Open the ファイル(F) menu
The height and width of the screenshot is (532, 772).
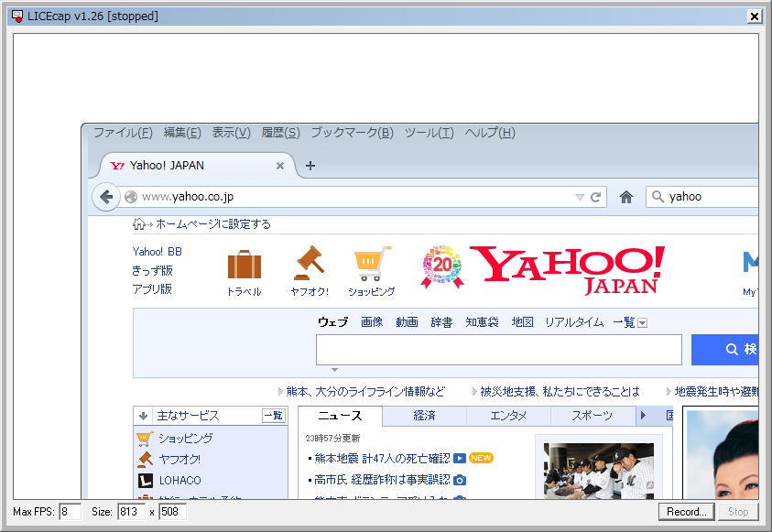[x=123, y=133]
